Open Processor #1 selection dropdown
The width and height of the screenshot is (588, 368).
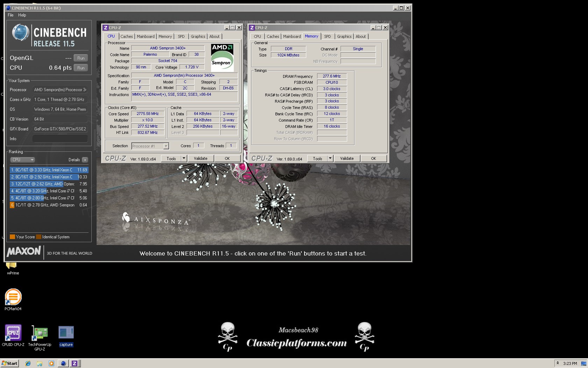click(150, 146)
